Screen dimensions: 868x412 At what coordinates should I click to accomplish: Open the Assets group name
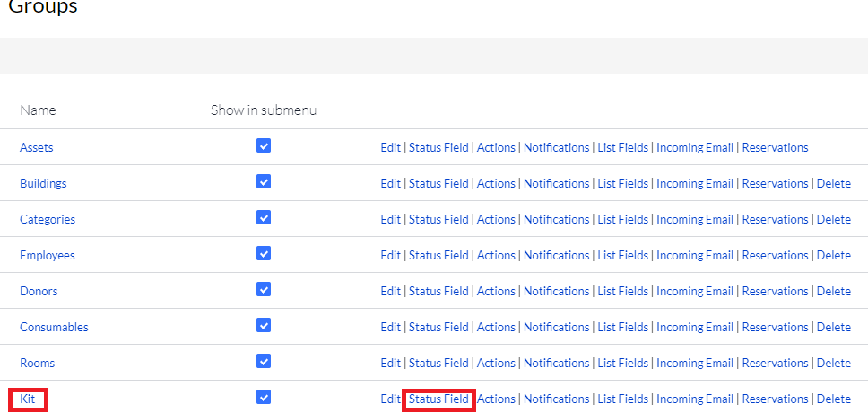37,148
